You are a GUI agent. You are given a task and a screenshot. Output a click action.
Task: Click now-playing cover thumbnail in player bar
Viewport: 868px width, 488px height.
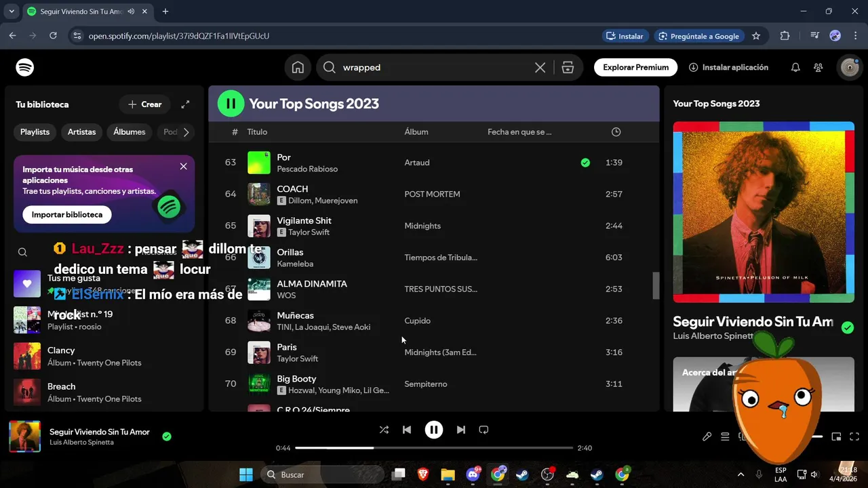[x=25, y=436]
